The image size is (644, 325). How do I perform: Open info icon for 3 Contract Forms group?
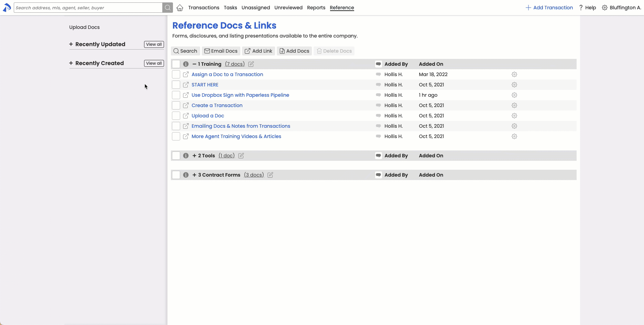(186, 175)
